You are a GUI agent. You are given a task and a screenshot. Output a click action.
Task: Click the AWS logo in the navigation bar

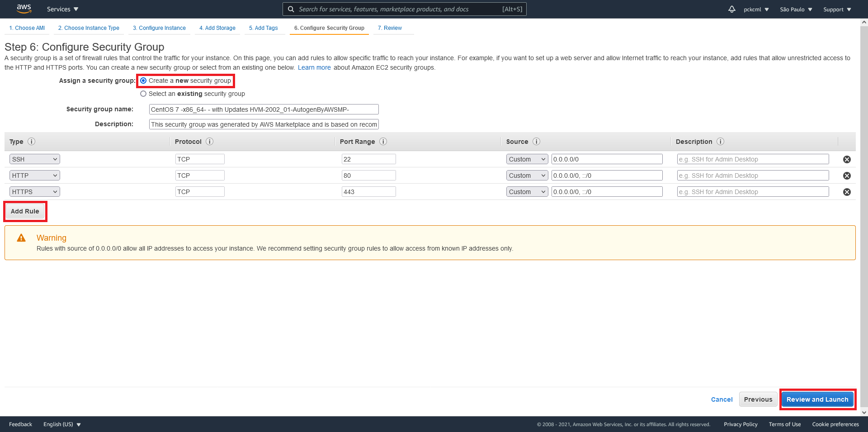(x=24, y=9)
